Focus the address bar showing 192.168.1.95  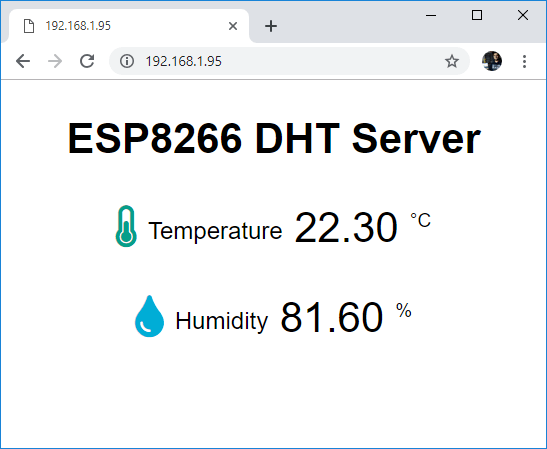click(290, 61)
